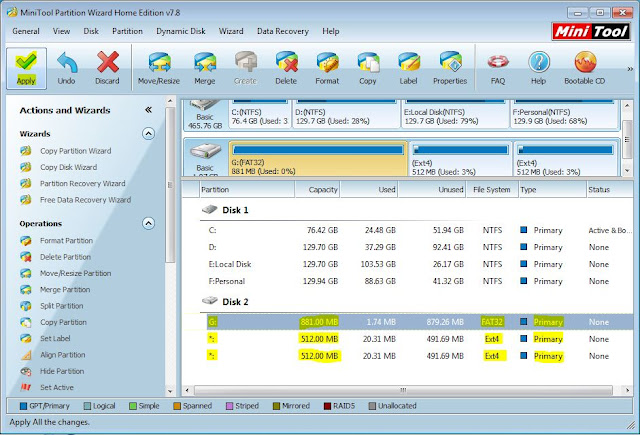Sort by Unused column header
Image resolution: width=640 pixels, height=435 pixels.
click(432, 190)
